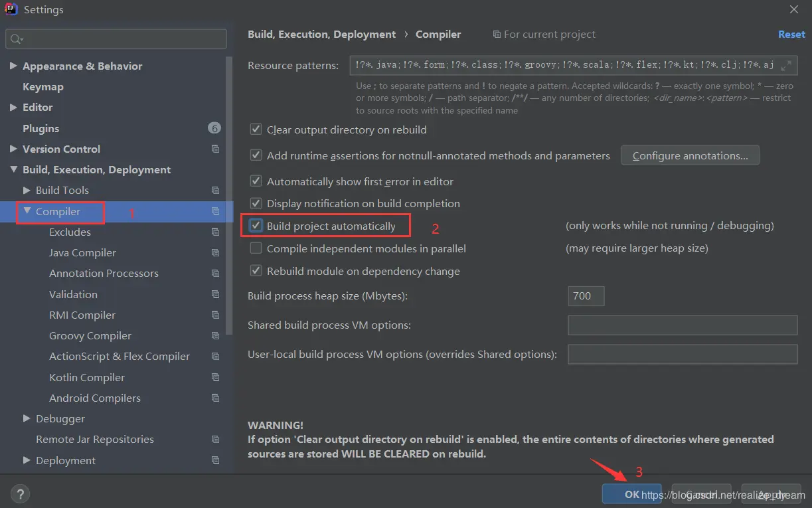Close the Settings dialog window

point(794,9)
